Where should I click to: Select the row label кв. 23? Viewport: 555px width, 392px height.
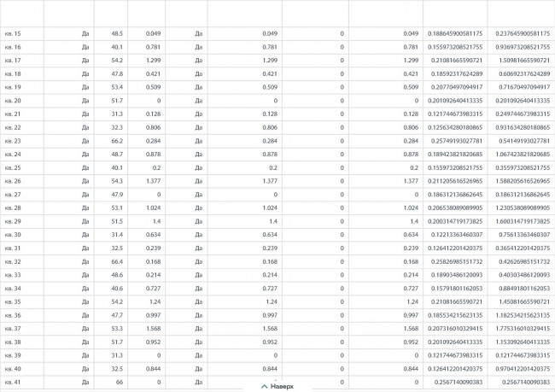point(13,141)
